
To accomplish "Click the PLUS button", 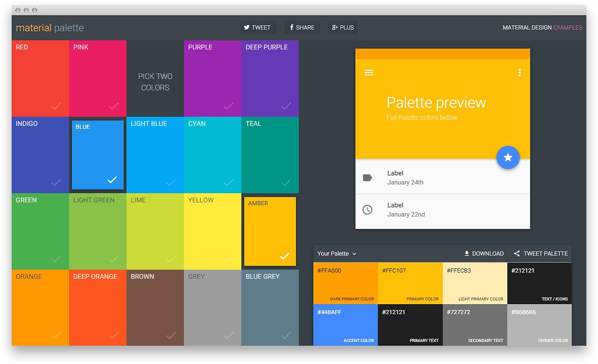I will tap(343, 28).
